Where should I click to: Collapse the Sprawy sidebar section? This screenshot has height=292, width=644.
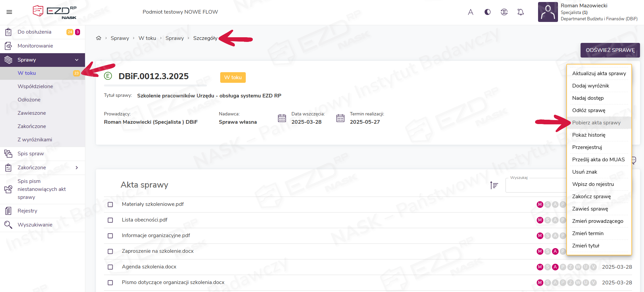[77, 60]
